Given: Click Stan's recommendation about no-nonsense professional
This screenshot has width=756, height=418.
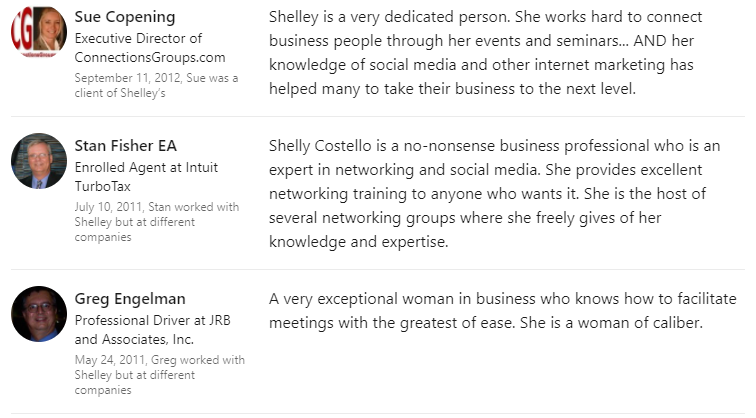Looking at the screenshot, I should coord(495,194).
